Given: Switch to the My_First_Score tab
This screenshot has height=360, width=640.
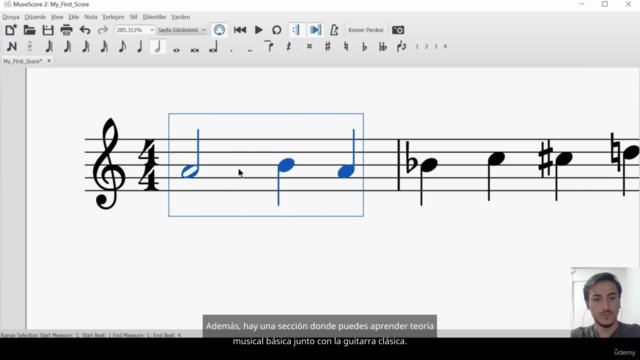Looking at the screenshot, I should click(22, 61).
